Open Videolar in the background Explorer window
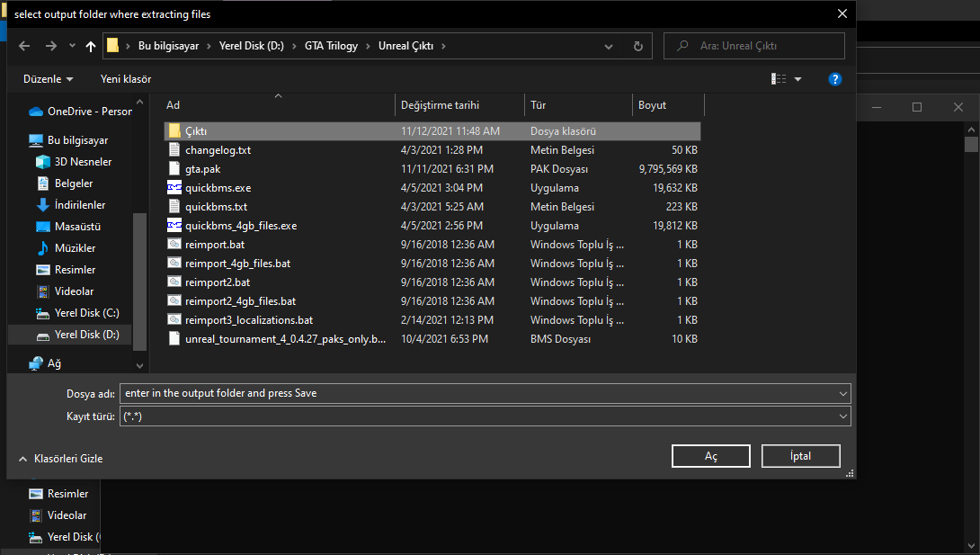Viewport: 980px width, 555px height. [x=58, y=515]
